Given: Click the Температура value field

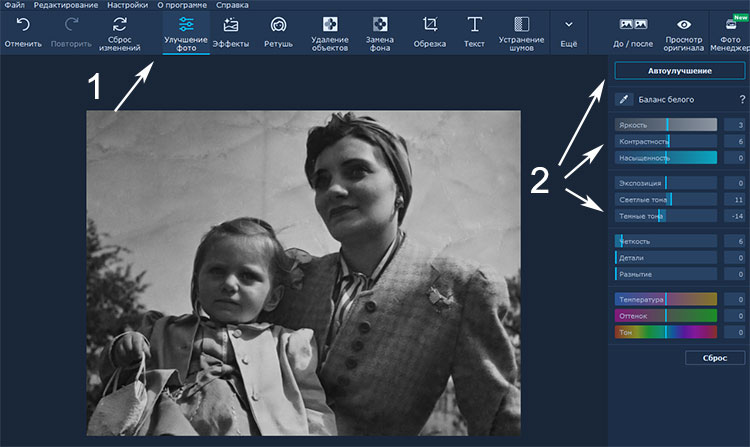Looking at the screenshot, I should (734, 299).
